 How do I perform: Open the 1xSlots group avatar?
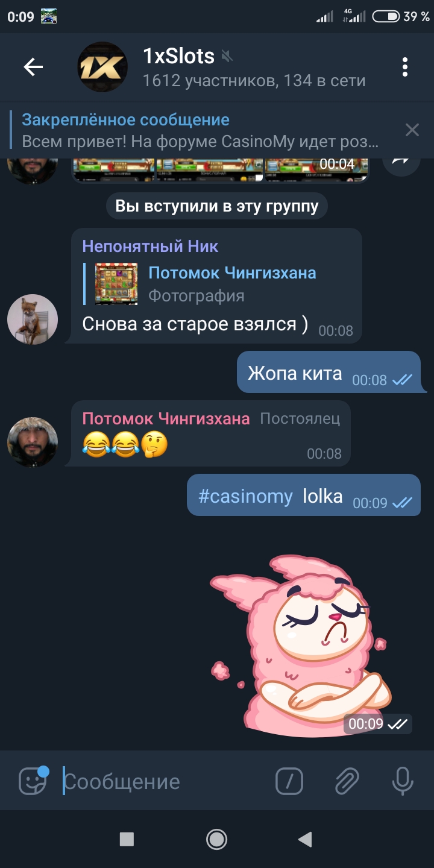click(x=103, y=67)
